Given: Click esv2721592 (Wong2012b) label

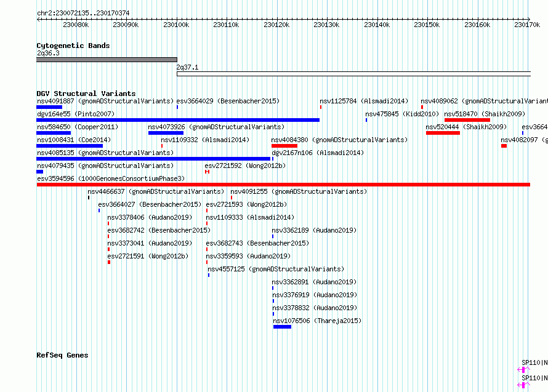Looking at the screenshot, I should [245, 166].
